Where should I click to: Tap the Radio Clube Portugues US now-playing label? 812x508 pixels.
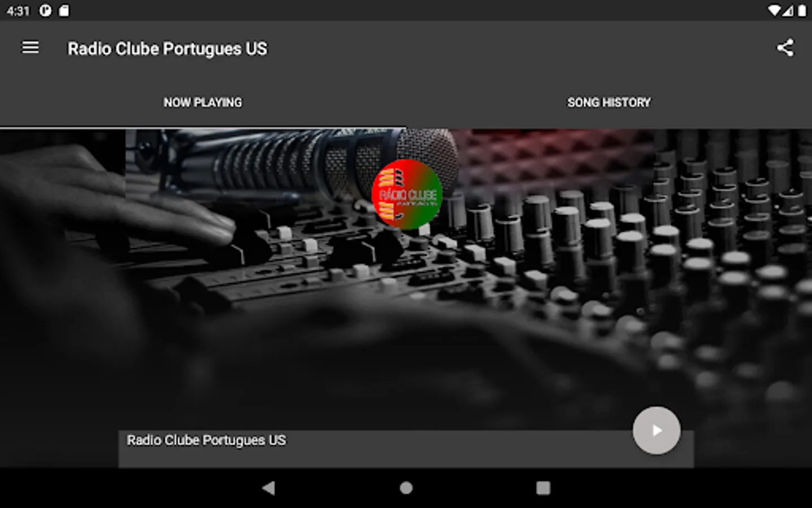point(206,440)
